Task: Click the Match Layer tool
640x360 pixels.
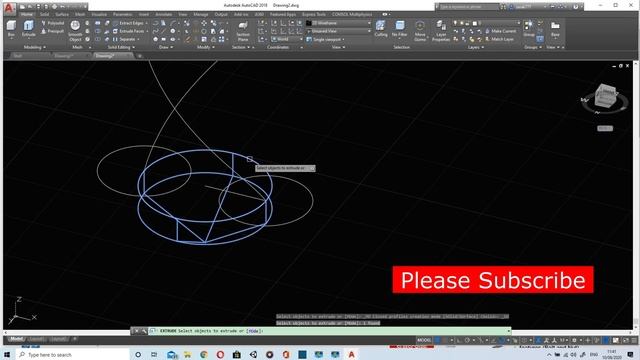Action: (499, 39)
